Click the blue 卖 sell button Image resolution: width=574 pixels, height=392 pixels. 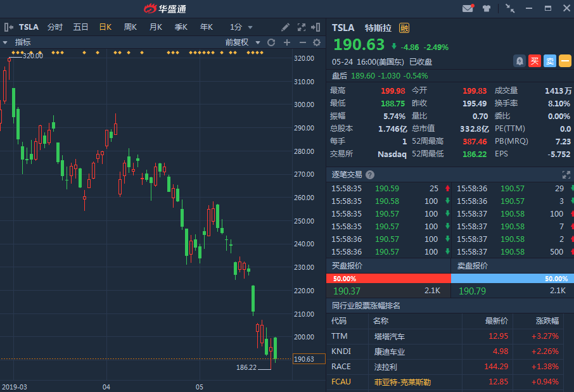click(550, 61)
